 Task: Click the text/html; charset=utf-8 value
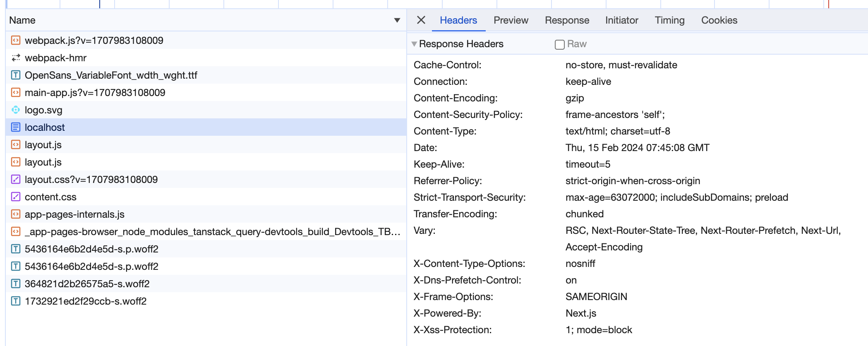point(618,131)
